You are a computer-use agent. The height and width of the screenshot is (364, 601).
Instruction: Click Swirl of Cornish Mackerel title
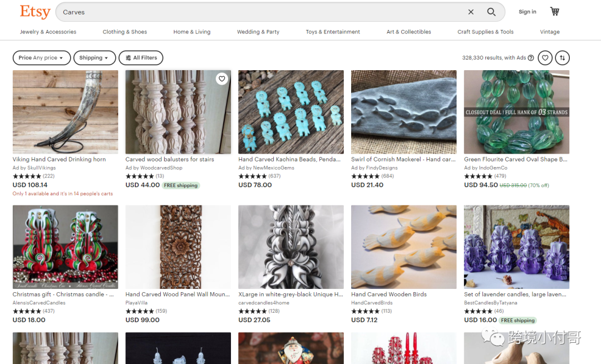point(403,159)
